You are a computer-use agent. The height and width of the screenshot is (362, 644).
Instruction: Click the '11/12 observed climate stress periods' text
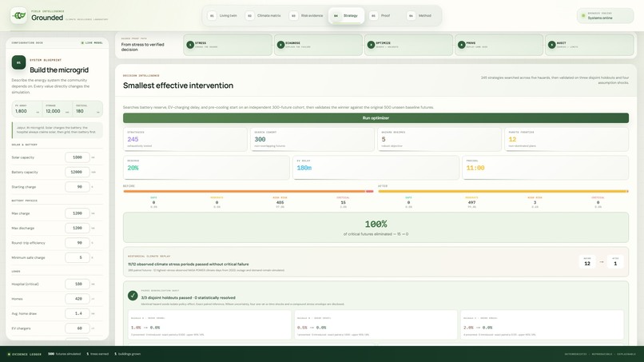(x=189, y=265)
